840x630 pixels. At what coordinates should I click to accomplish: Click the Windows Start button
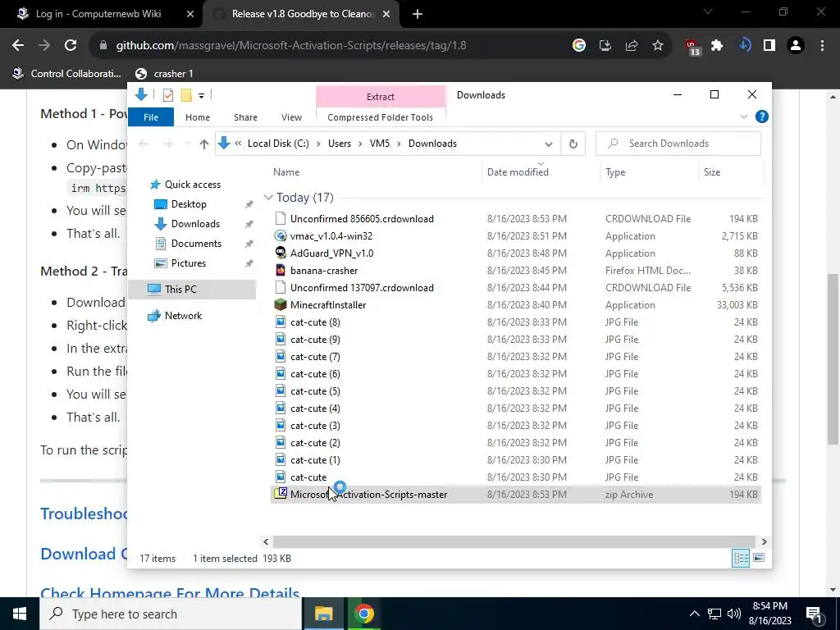coord(20,614)
